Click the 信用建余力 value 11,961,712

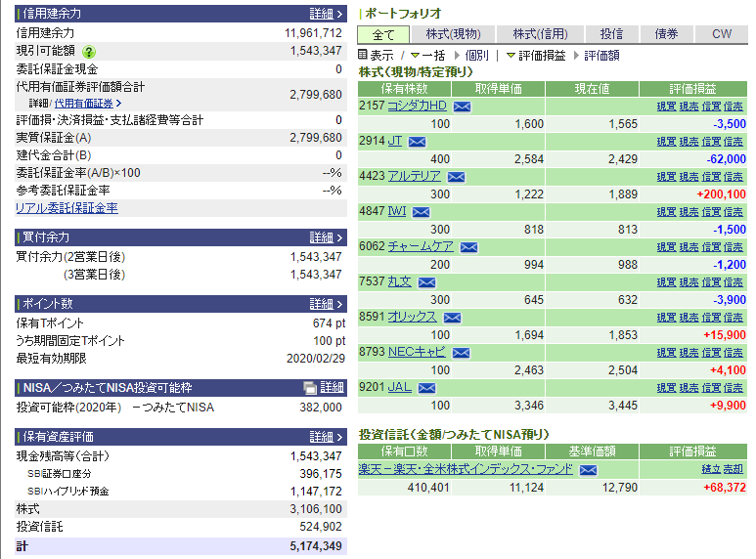coord(313,33)
